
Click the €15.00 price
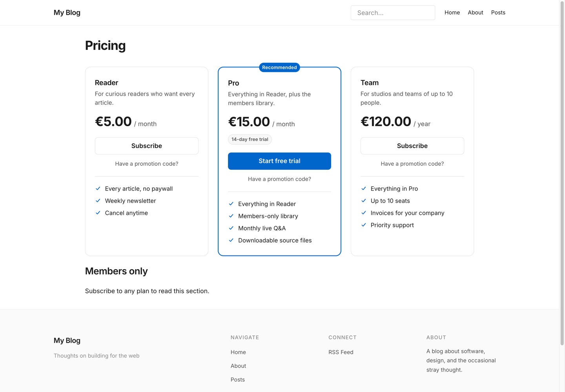[249, 122]
